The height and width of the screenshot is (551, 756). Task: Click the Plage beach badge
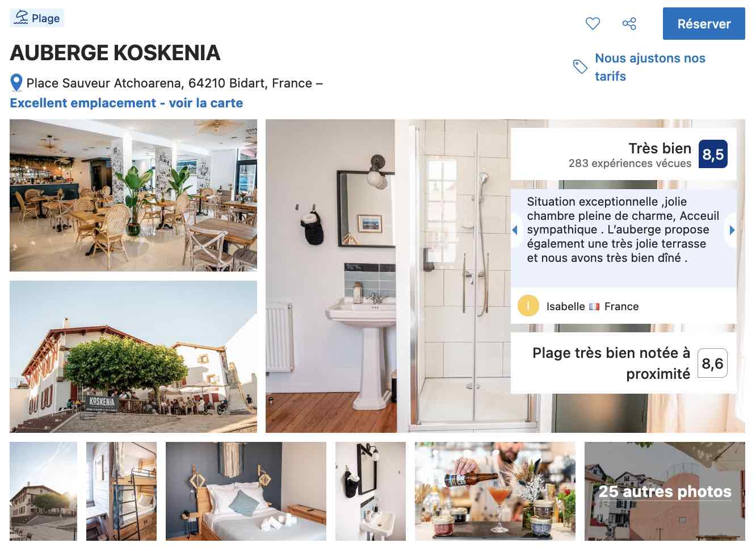[37, 18]
